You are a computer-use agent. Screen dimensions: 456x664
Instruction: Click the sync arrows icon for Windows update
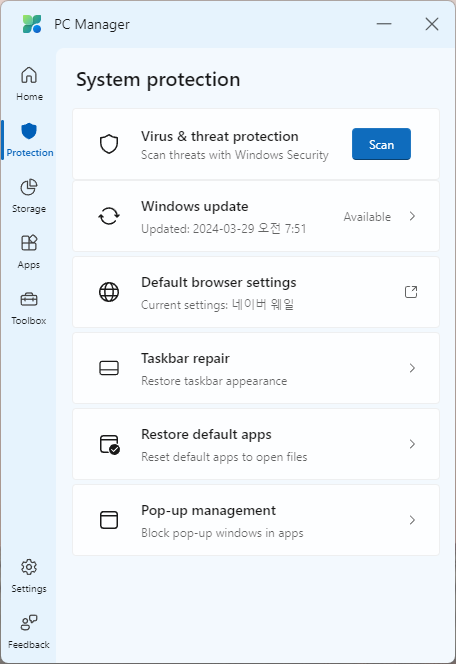coord(109,216)
